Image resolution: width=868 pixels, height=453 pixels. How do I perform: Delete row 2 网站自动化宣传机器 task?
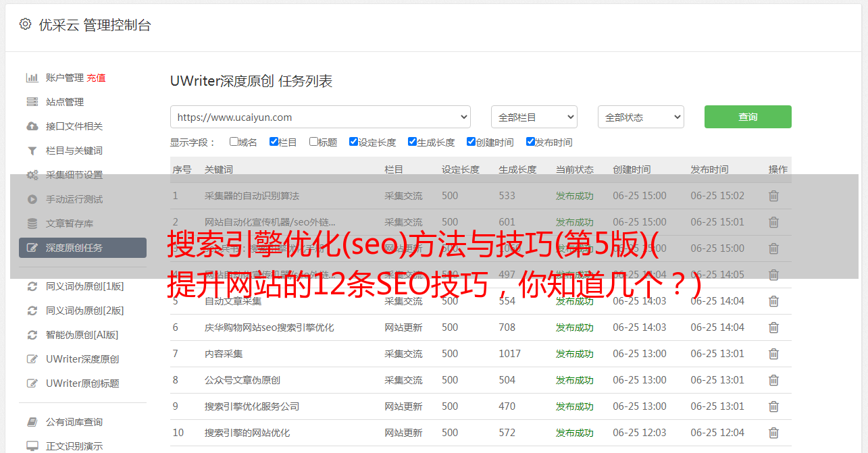tap(774, 222)
